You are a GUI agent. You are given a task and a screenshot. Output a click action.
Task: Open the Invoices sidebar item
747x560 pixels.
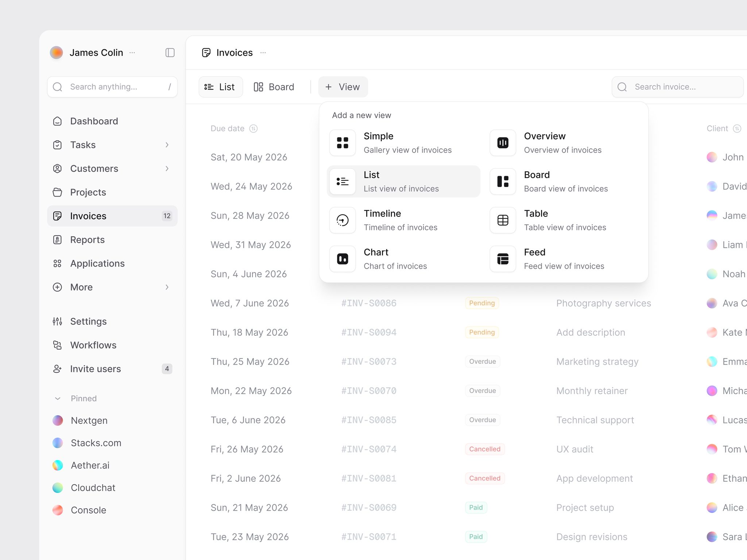[112, 216]
